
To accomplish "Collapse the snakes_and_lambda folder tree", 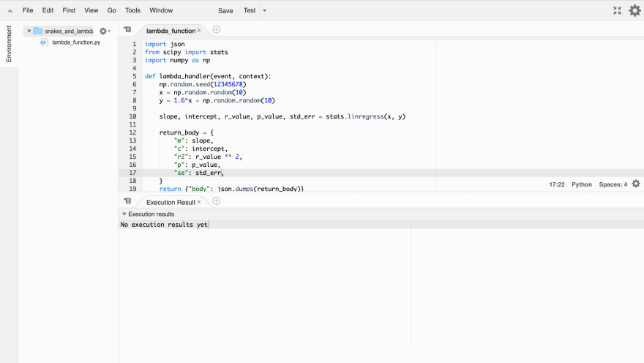I will [29, 31].
